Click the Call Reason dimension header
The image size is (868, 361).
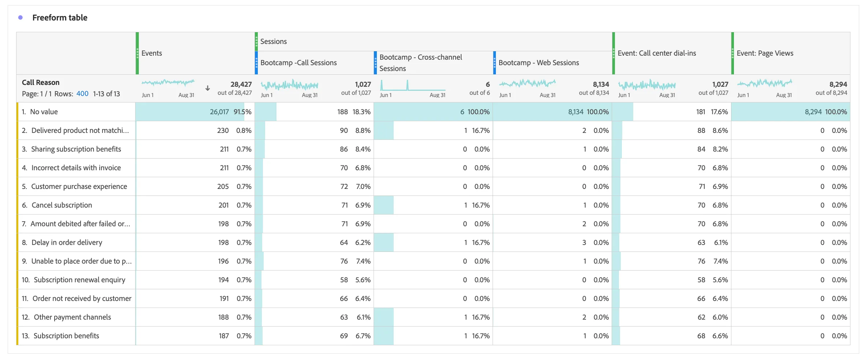coord(41,82)
